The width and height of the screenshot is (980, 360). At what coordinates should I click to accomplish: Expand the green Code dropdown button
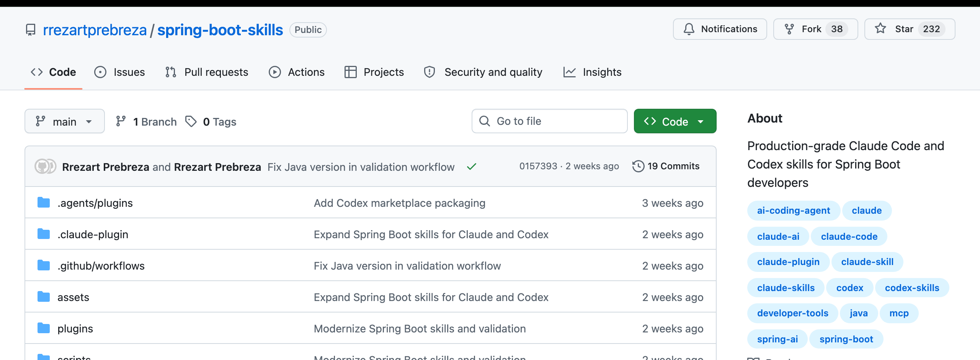coord(675,121)
